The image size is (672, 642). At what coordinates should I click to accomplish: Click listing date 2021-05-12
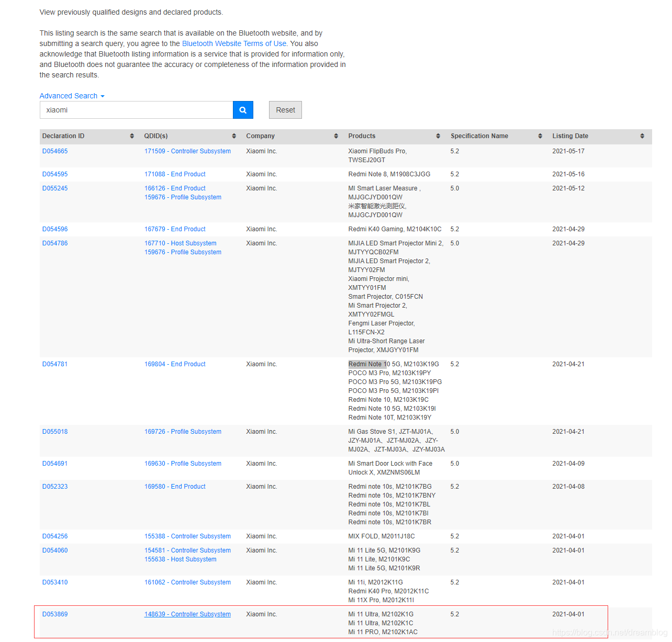coord(568,188)
